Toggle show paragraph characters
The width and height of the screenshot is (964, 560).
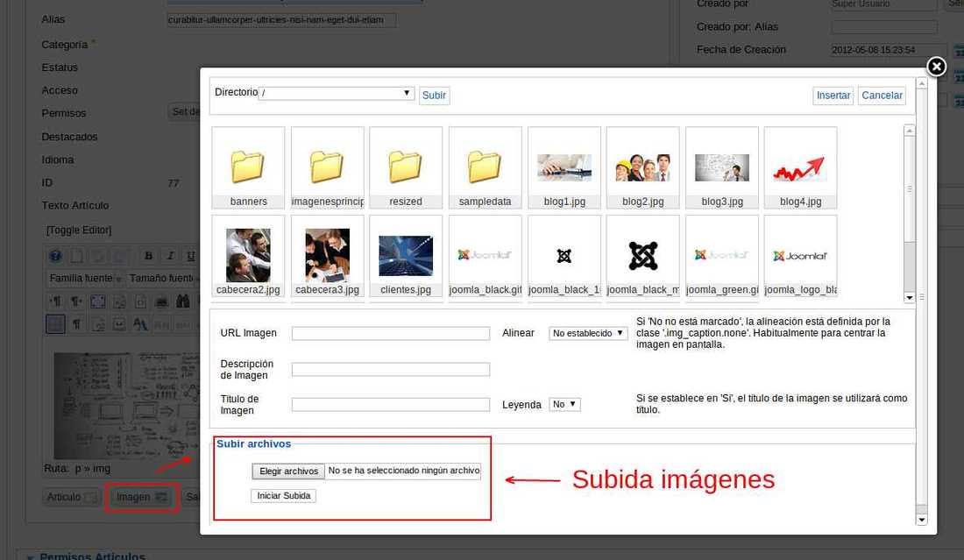pyautogui.click(x=77, y=324)
